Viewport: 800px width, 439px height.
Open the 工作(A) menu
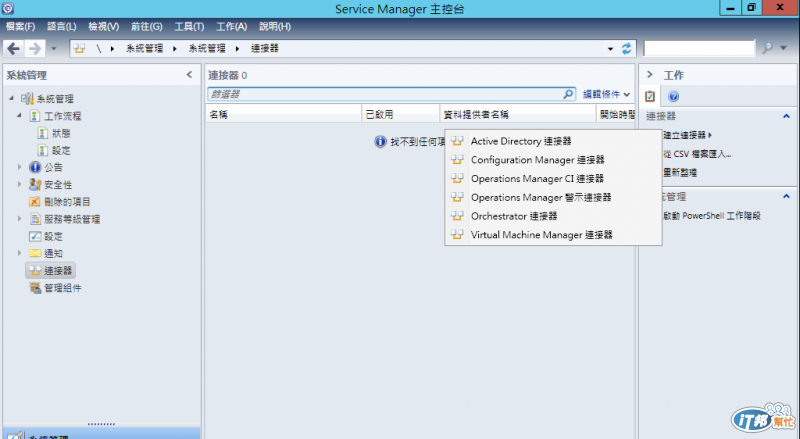(232, 27)
